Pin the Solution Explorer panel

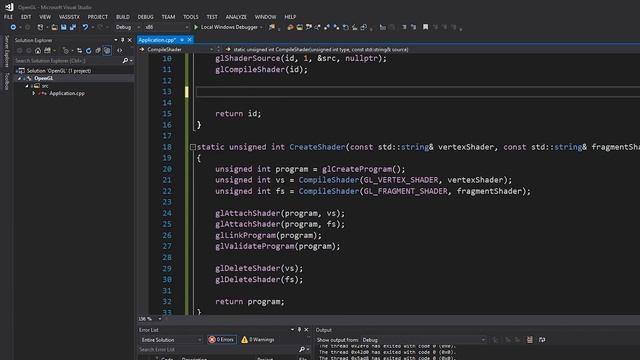pos(122,40)
